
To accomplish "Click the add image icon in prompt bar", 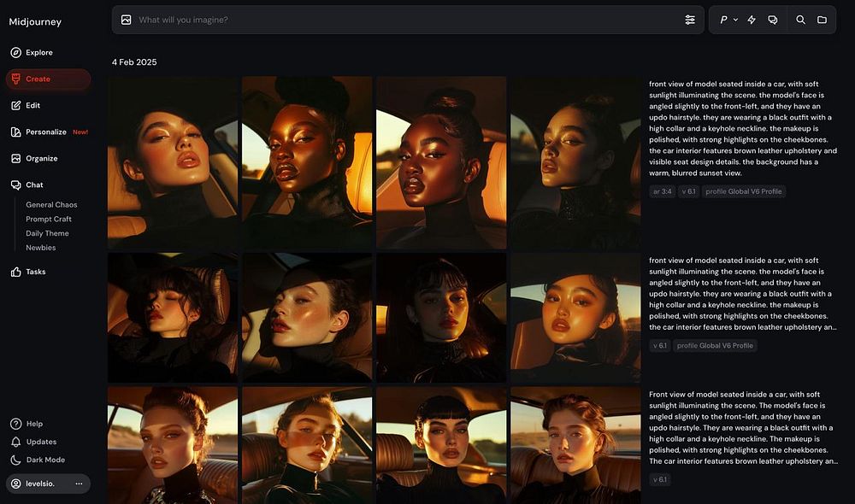I will [126, 20].
